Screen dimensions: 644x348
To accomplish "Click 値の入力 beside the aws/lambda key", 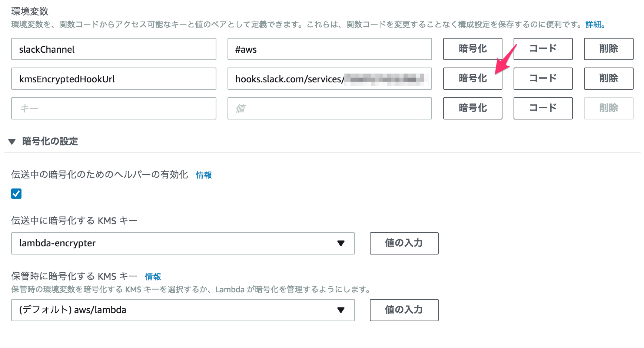I will [x=404, y=310].
